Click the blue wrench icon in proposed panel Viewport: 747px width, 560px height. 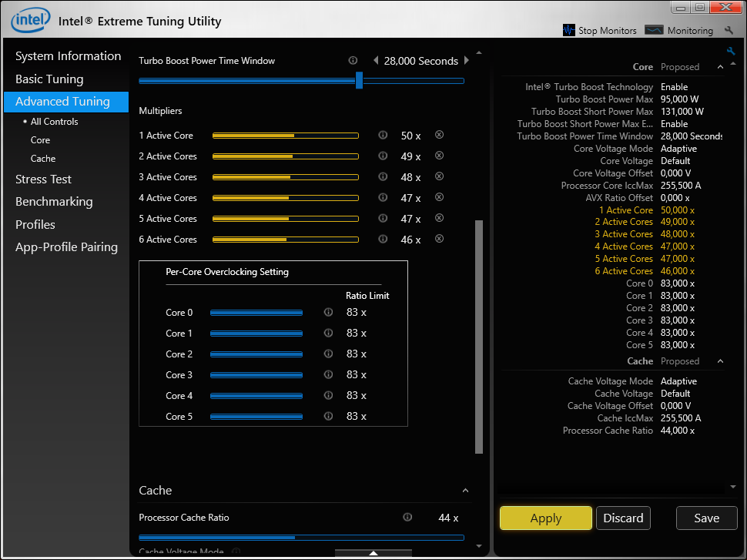coord(731,51)
